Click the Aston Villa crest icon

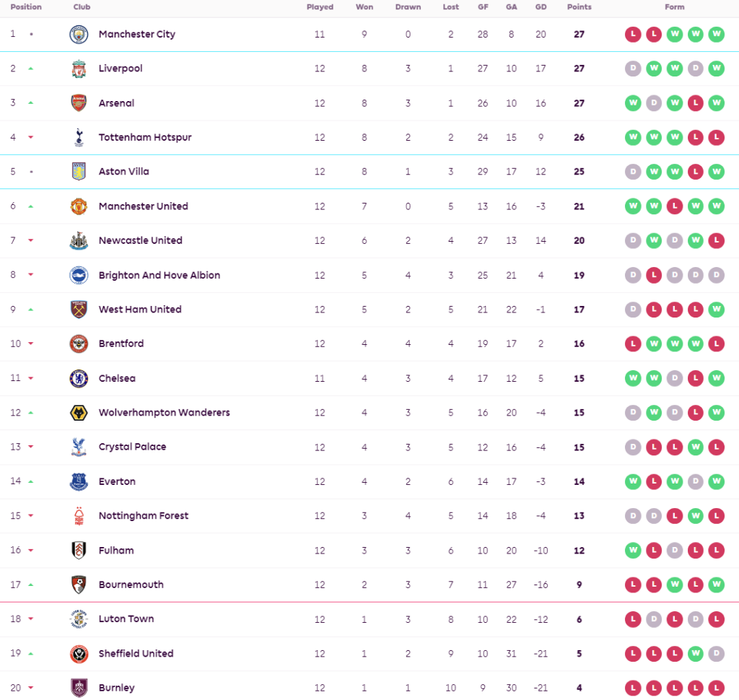pos(79,172)
